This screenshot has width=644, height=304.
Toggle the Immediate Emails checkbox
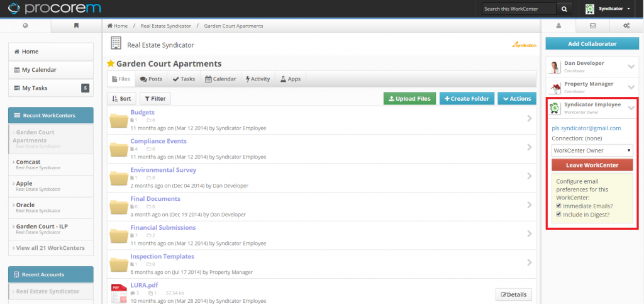(558, 206)
